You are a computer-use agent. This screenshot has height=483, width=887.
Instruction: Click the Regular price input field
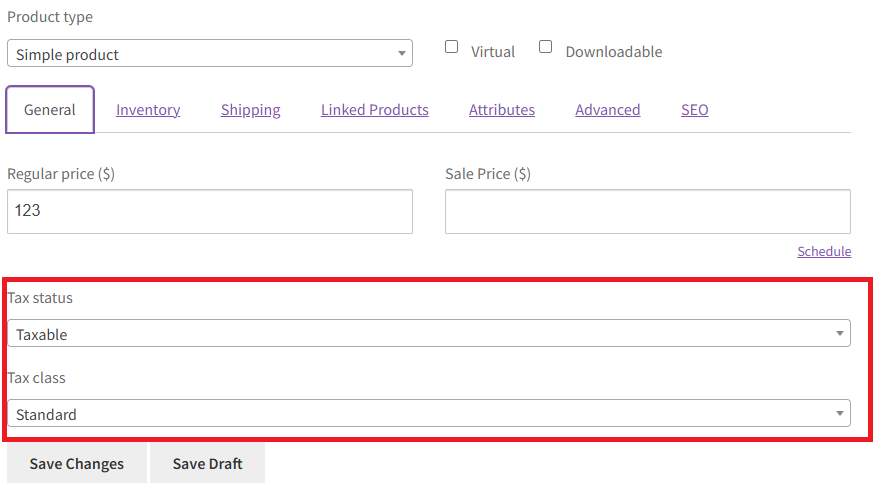[210, 212]
